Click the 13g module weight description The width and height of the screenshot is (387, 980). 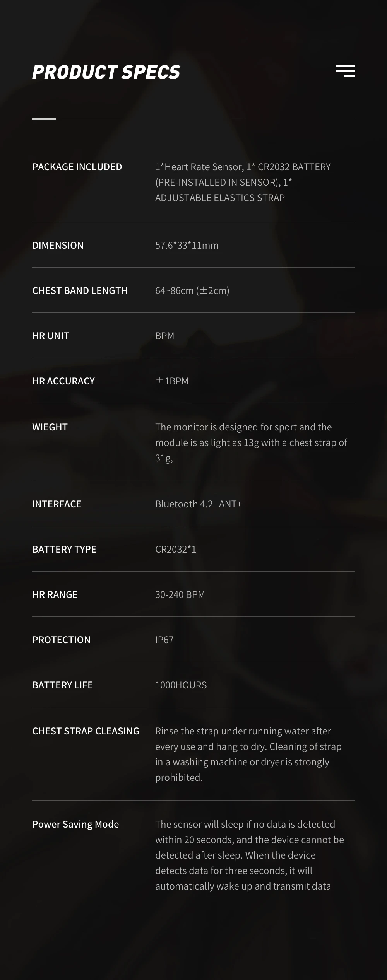pos(251,442)
